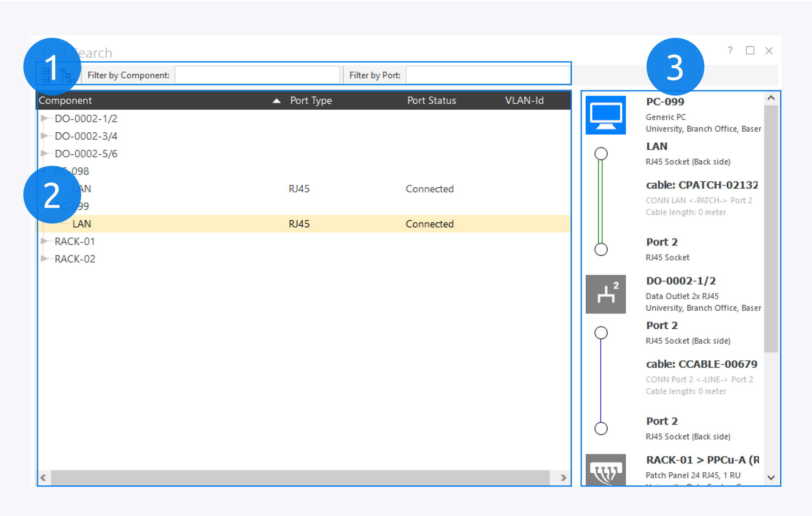This screenshot has height=516, width=812.
Task: Select the highlighted LAN row under PC-099
Action: (x=82, y=224)
